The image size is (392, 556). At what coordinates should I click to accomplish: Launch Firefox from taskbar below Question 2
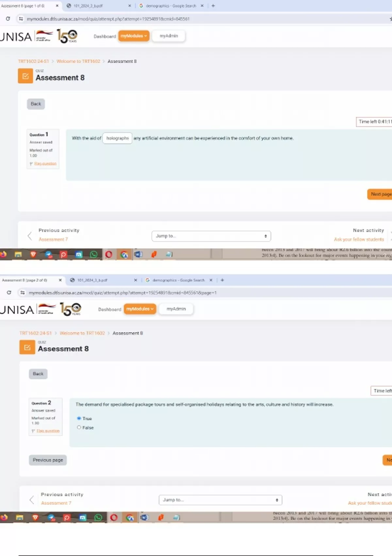tap(4, 517)
